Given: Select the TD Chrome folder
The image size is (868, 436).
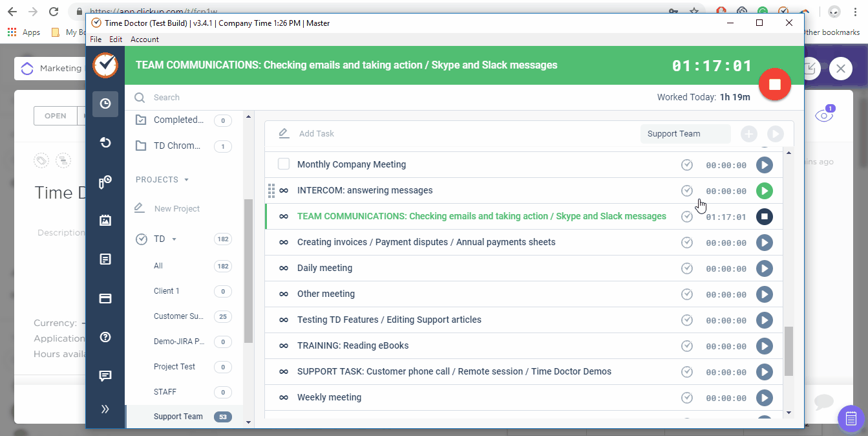Looking at the screenshot, I should (x=184, y=146).
